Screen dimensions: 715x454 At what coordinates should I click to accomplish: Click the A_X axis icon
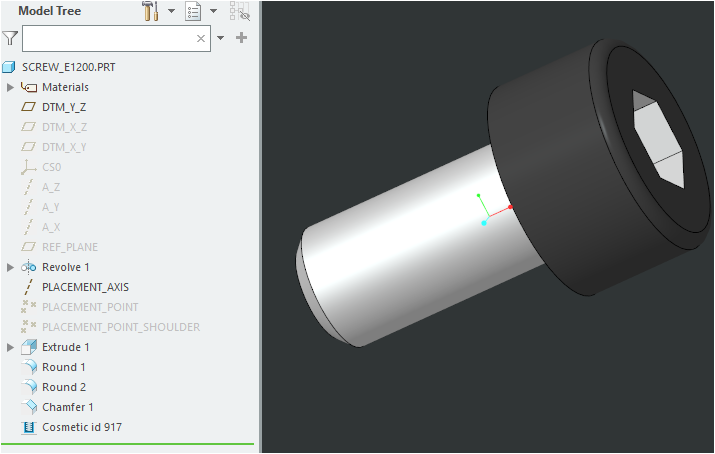[29, 227]
